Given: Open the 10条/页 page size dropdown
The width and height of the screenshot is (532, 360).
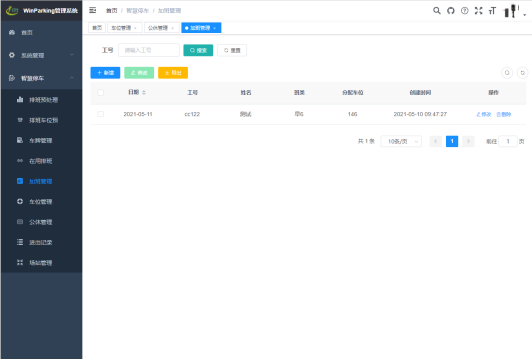Looking at the screenshot, I should [x=401, y=141].
